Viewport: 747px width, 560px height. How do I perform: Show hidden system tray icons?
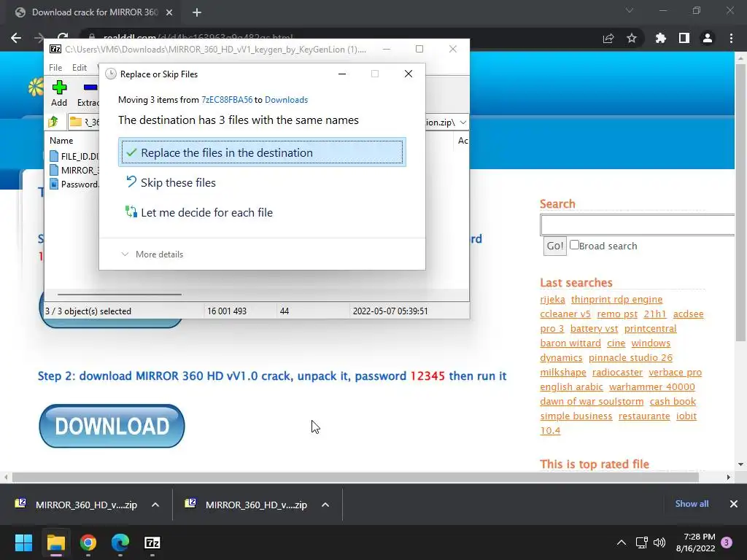pyautogui.click(x=622, y=542)
